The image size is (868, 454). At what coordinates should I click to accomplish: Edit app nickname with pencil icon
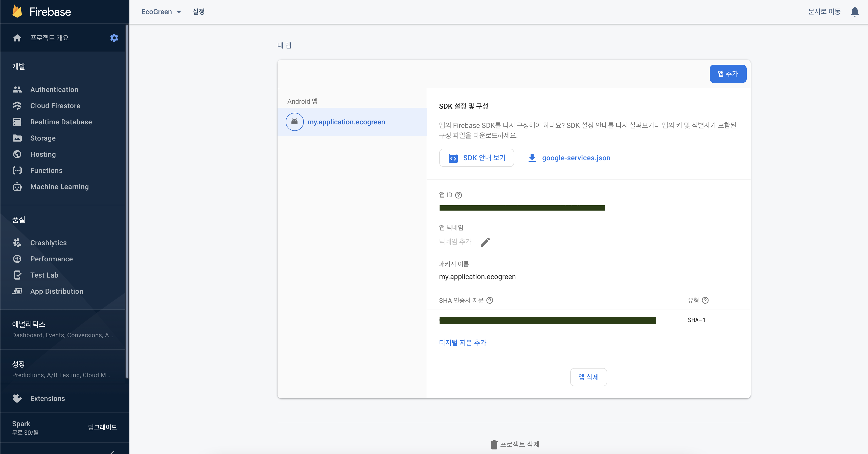point(485,242)
